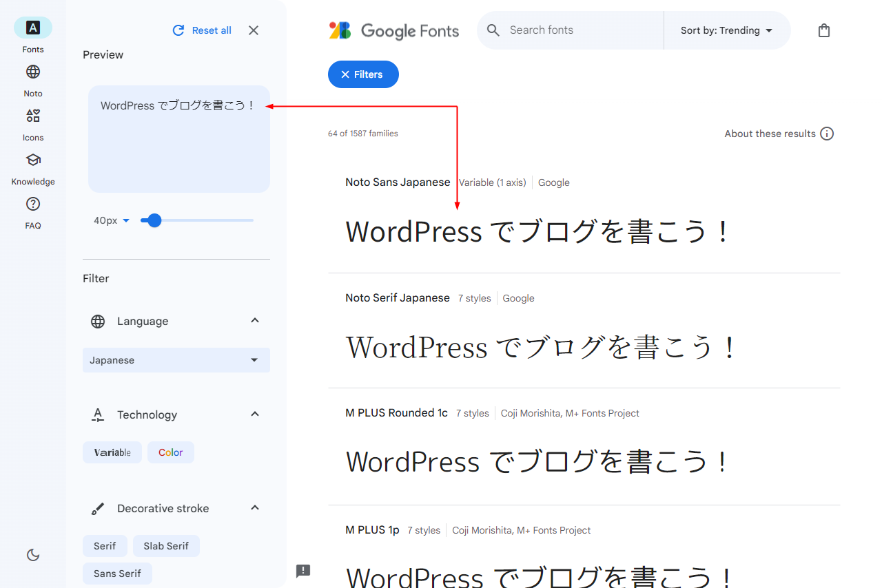Viewport: 882px width, 588px height.
Task: Click the Language globe icon
Action: point(98,322)
